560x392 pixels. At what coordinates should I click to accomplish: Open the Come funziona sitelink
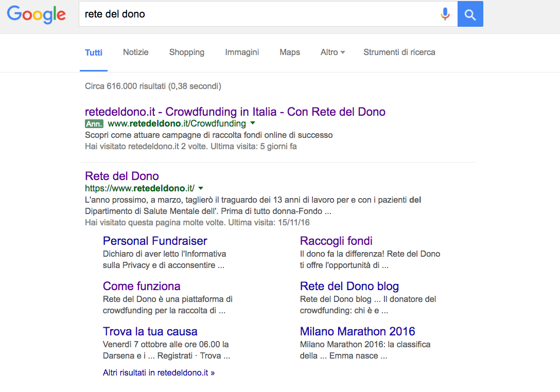click(x=142, y=286)
